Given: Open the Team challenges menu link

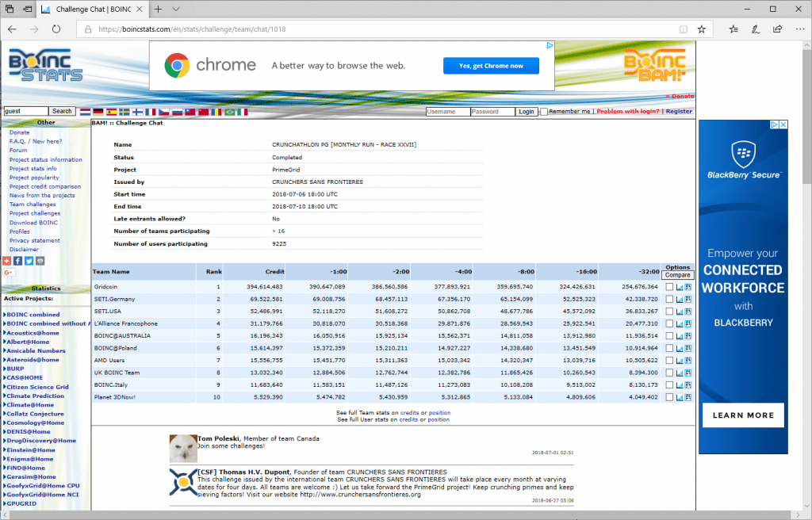Looking at the screenshot, I should [x=32, y=204].
